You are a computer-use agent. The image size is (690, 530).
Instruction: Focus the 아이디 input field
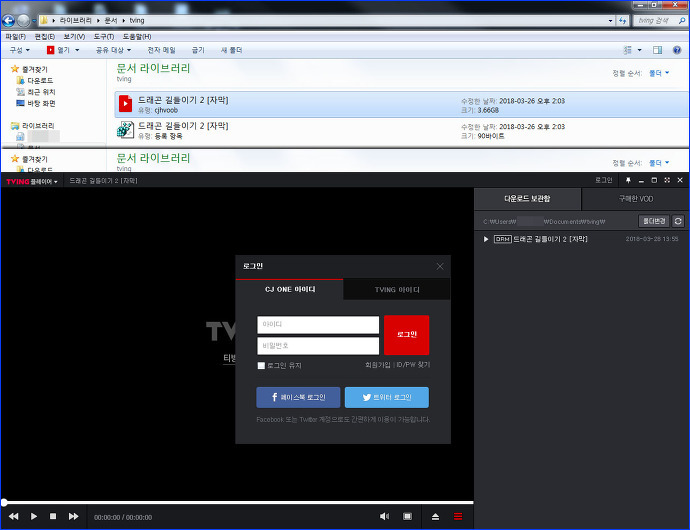pos(318,324)
